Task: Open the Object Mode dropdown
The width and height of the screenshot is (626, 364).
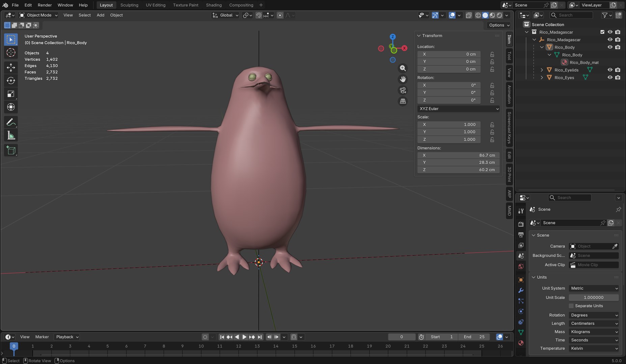Action: [38, 15]
